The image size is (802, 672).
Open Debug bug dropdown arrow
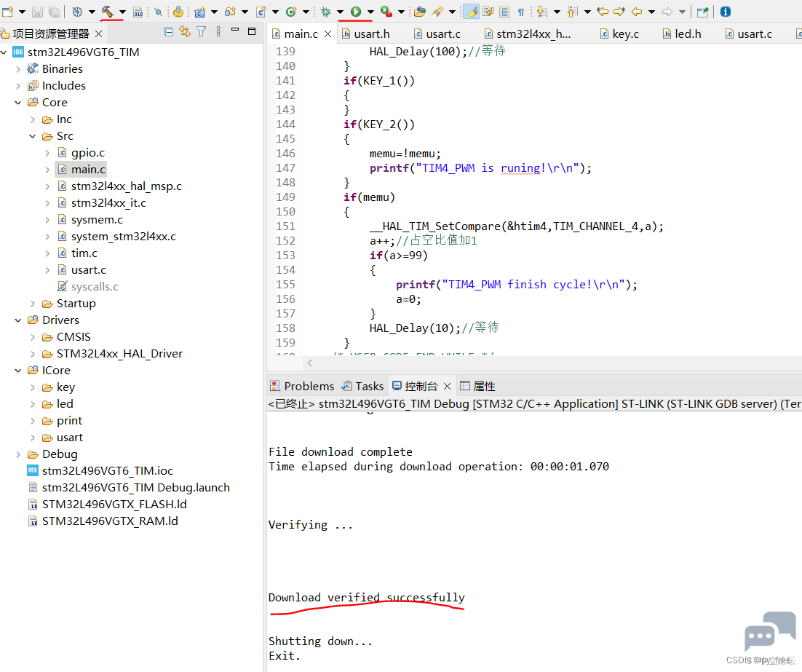[340, 11]
